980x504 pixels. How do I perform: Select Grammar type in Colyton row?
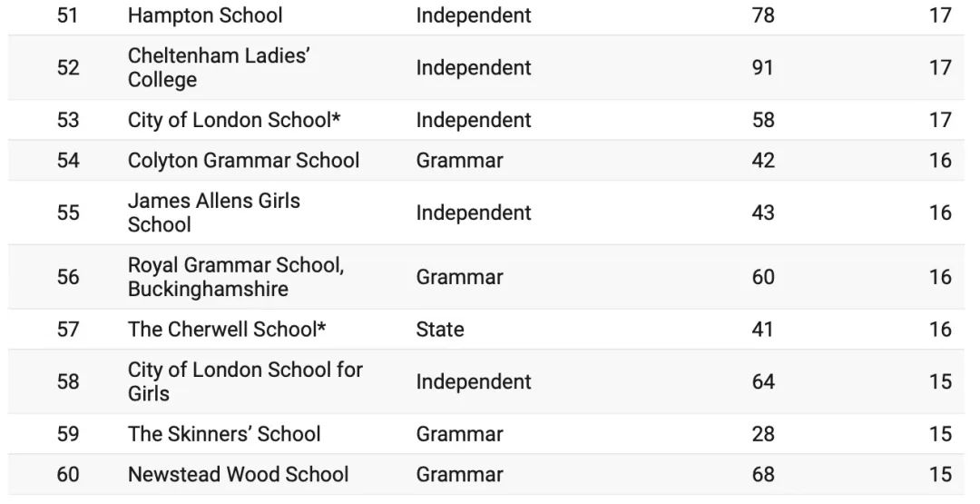[459, 160]
